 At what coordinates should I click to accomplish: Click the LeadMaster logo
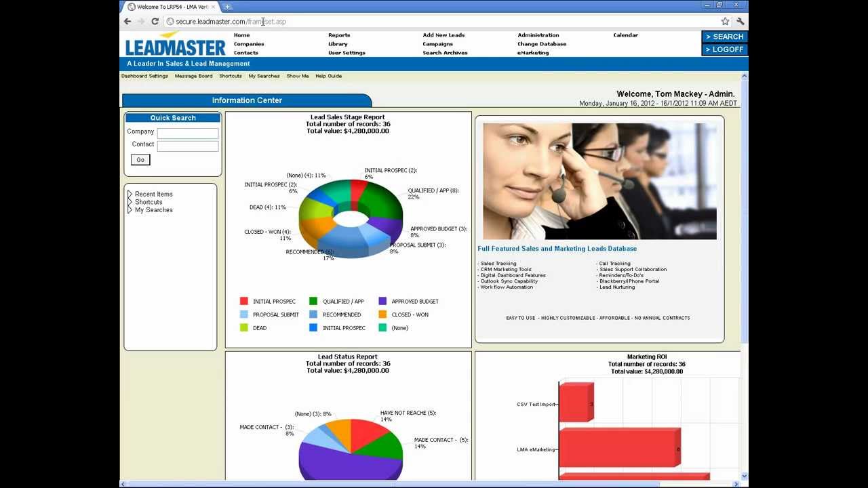[175, 45]
